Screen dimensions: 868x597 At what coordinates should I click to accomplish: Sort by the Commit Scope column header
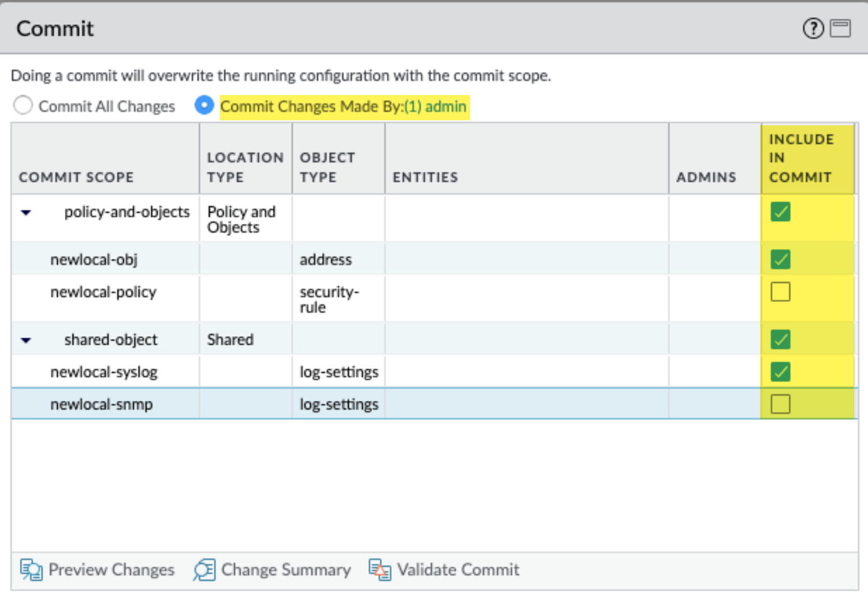[x=76, y=177]
